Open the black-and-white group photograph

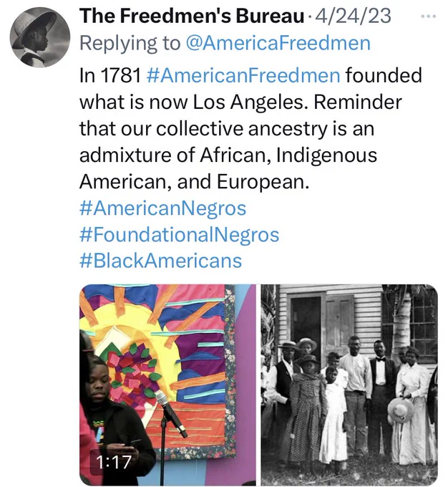(349, 385)
